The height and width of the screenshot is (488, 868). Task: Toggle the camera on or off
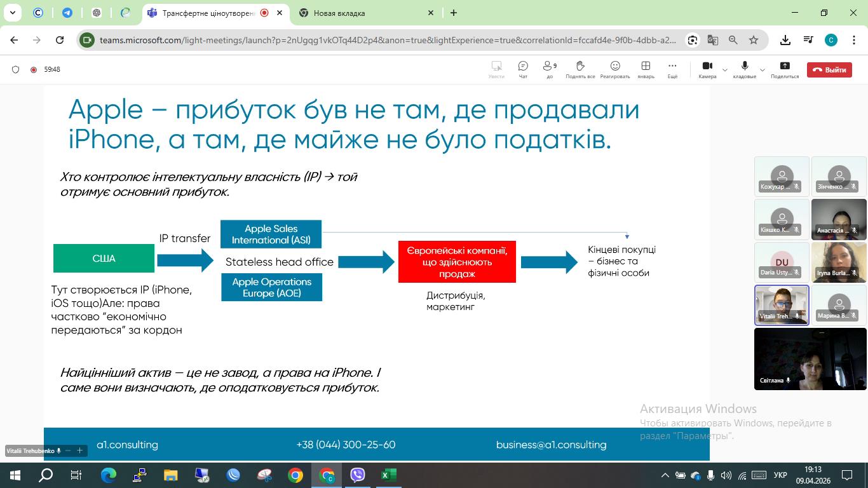[707, 69]
